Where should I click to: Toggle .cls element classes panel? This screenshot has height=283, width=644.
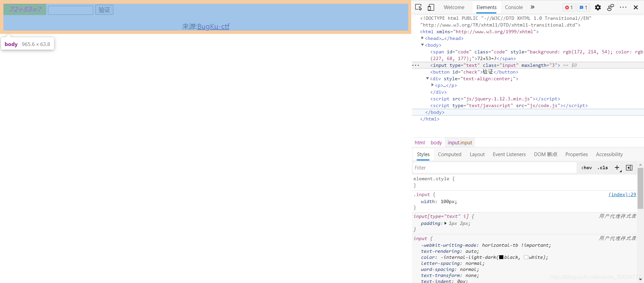tap(603, 168)
